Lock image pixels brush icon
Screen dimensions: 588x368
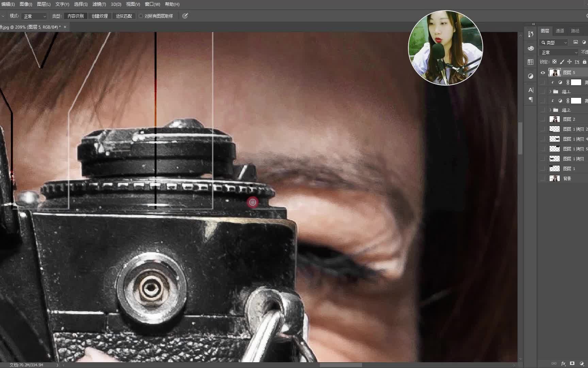562,62
